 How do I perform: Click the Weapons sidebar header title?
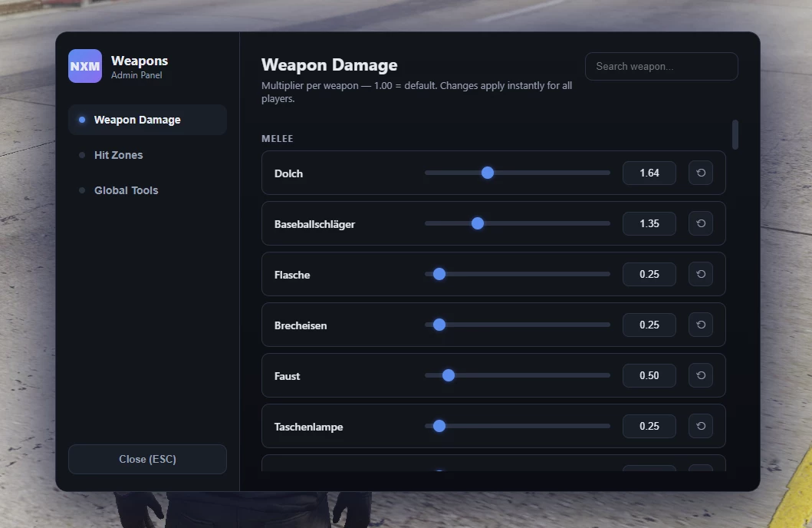coord(140,61)
